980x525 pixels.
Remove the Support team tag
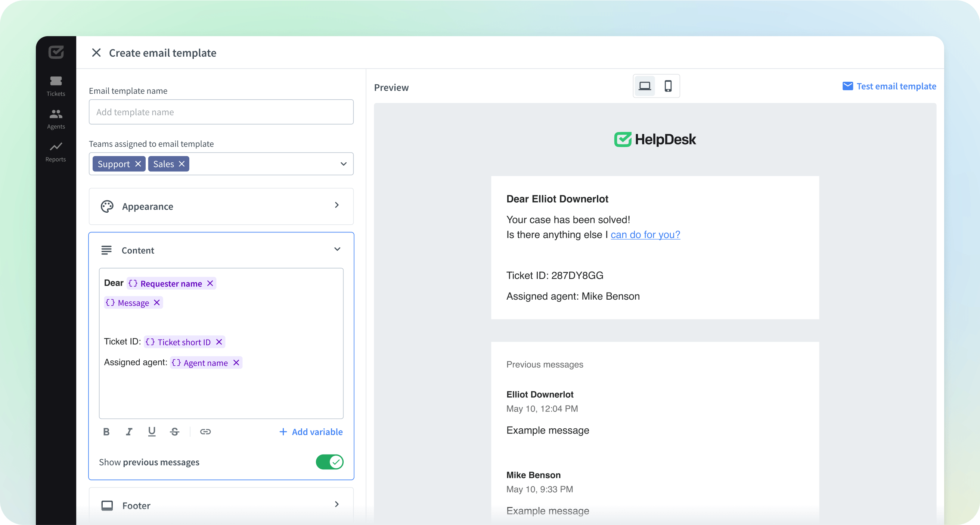click(x=138, y=164)
